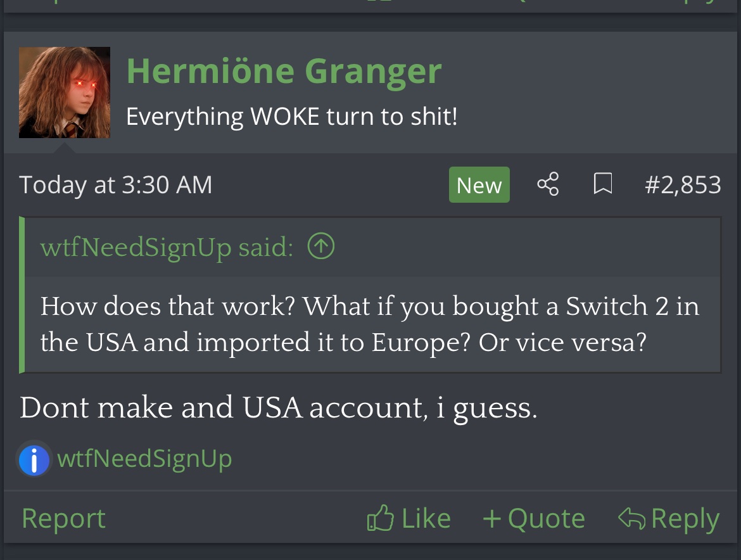Image resolution: width=741 pixels, height=560 pixels.
Task: Open Hermiöne Granger's avatar image
Action: tap(64, 92)
